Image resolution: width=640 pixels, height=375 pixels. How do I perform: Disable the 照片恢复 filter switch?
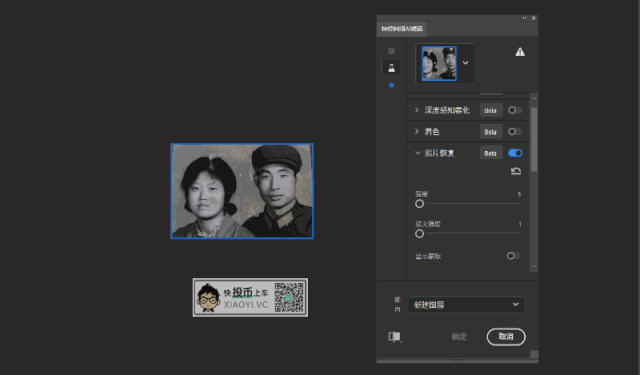pyautogui.click(x=515, y=153)
